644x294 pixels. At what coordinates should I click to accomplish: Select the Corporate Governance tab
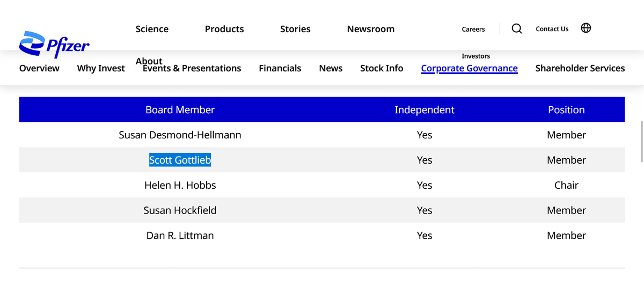click(x=470, y=68)
